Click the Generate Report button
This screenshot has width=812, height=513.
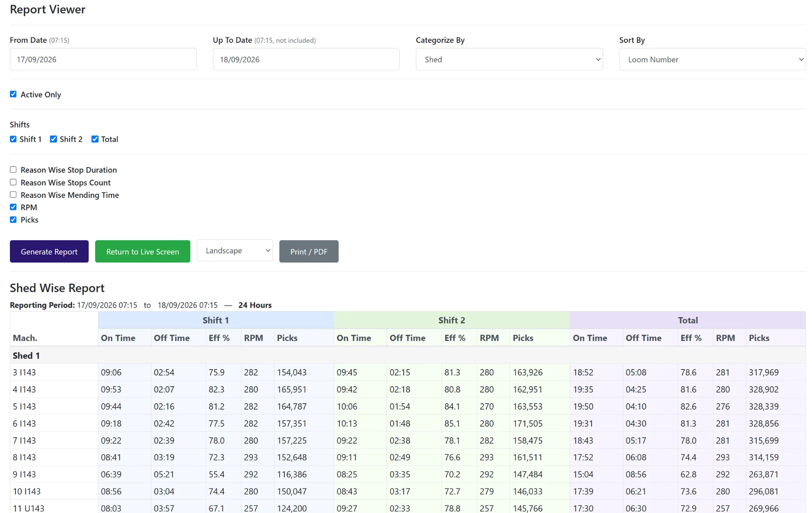click(x=49, y=251)
